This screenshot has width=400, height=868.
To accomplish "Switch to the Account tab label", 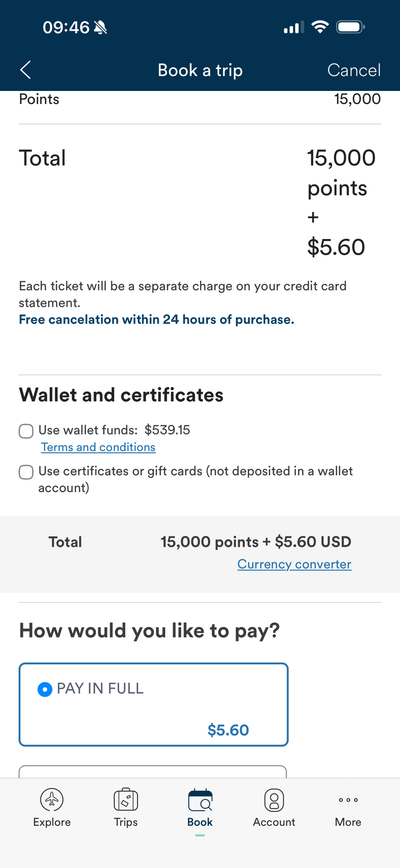I will point(274,822).
